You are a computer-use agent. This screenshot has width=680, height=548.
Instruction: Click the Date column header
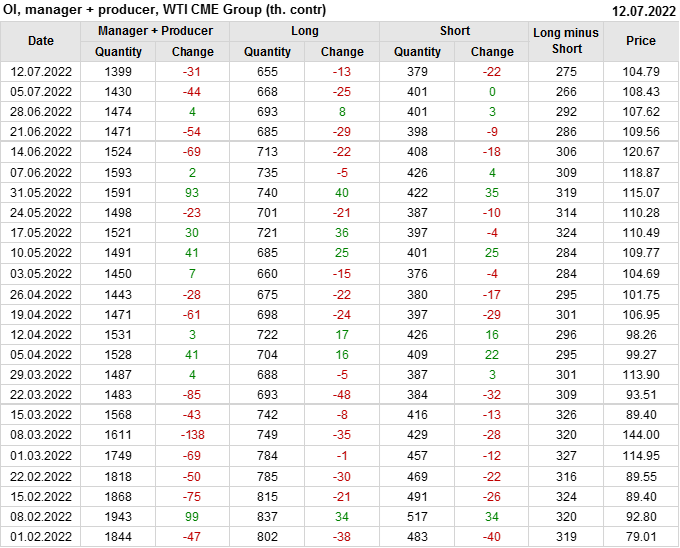click(x=41, y=41)
